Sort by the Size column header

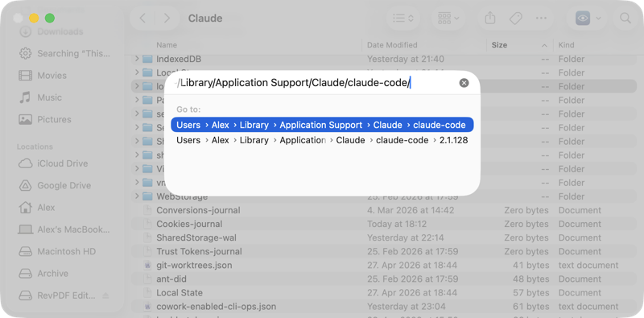coord(499,45)
